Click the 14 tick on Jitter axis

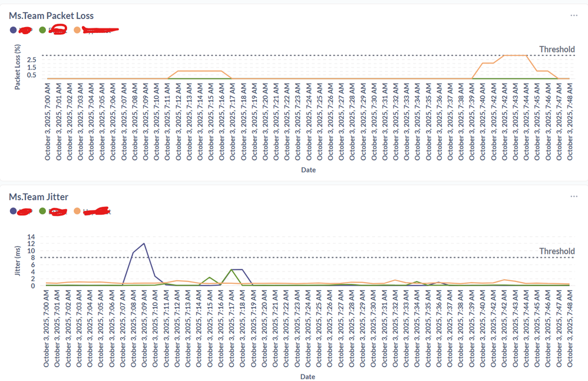[31, 237]
